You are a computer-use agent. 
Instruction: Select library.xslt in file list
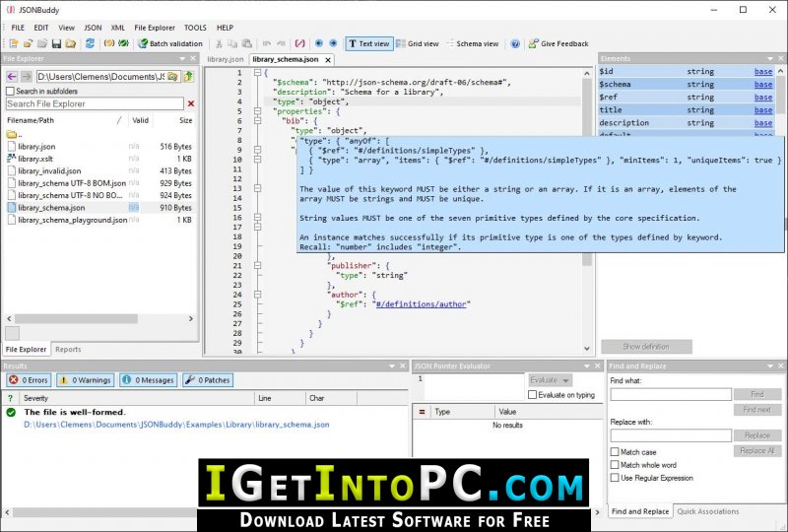pos(35,159)
